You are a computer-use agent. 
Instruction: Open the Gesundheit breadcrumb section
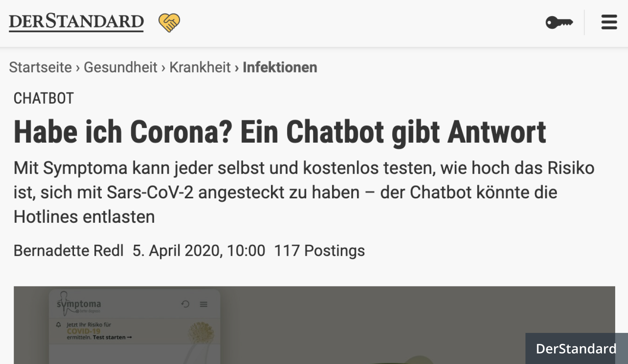pyautogui.click(x=120, y=67)
